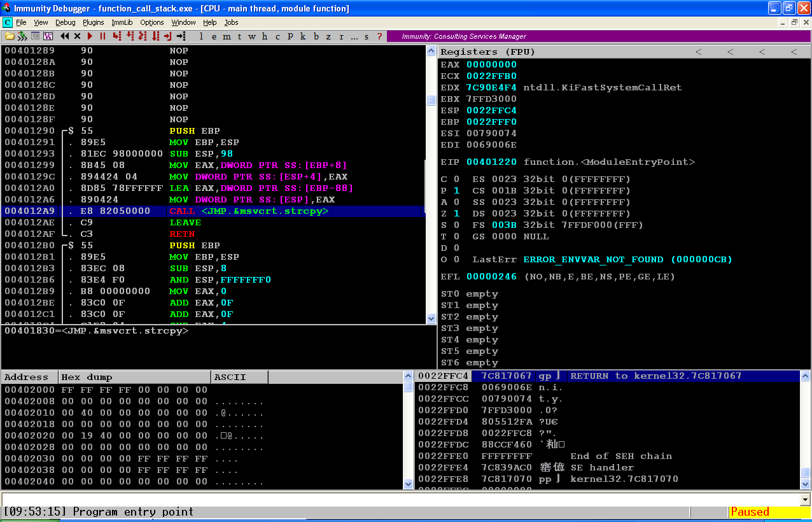Click the Step over icon
The width and height of the screenshot is (812, 522).
point(130,36)
